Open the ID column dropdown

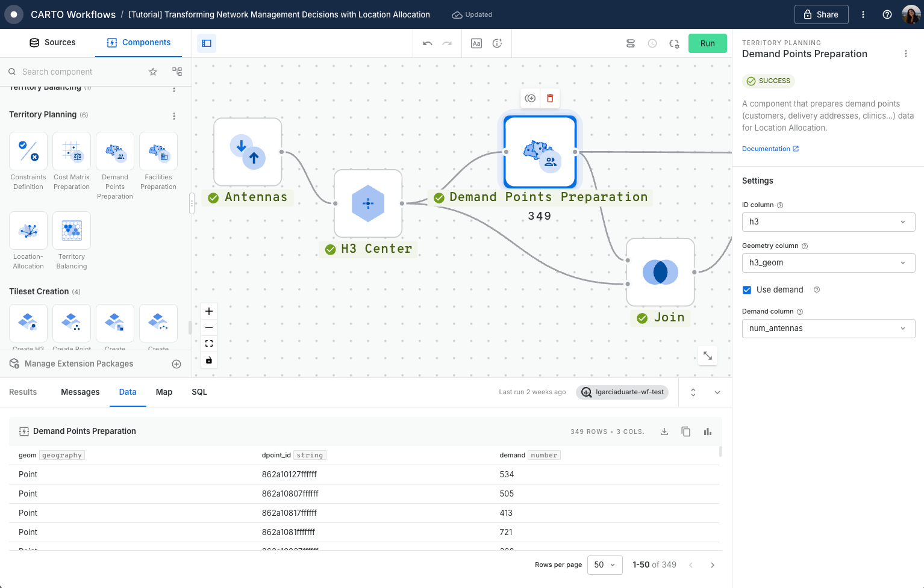[828, 222]
